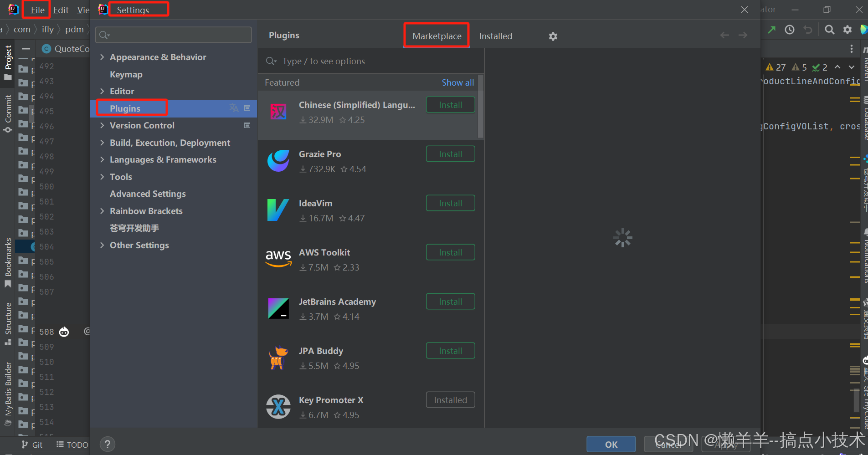
Task: Close the Settings dialog
Action: click(745, 10)
